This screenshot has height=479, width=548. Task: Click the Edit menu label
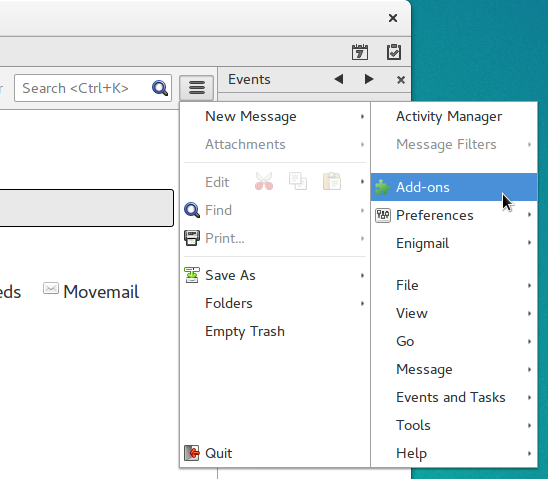(217, 182)
